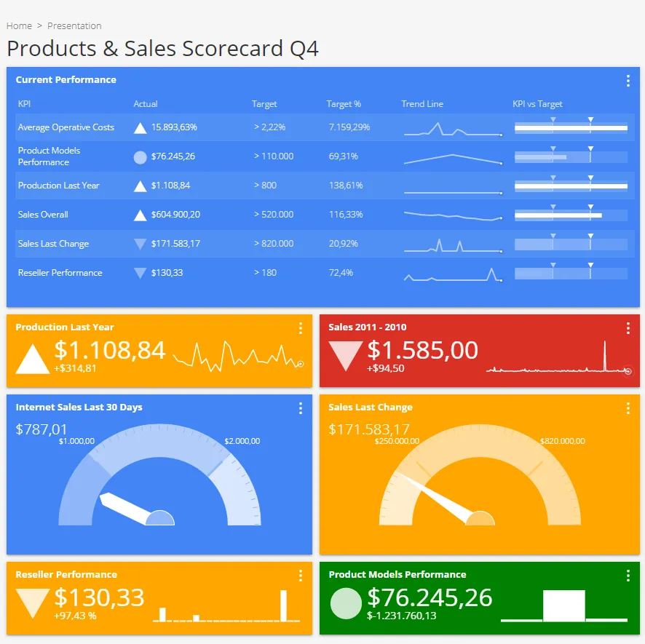The image size is (645, 644).
Task: Open the Reseller Performance card kebab menu
Action: 301,576
